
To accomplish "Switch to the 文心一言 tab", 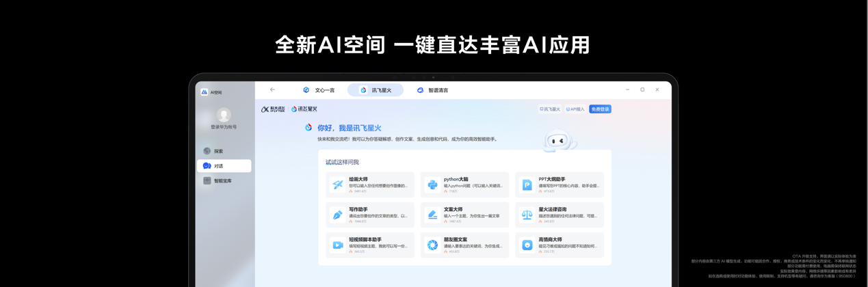I will coord(319,90).
